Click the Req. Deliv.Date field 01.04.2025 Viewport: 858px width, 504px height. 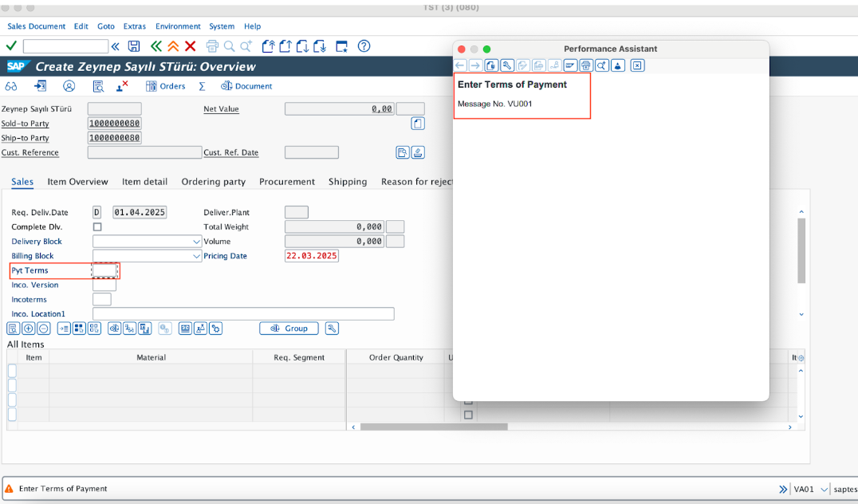[x=140, y=212]
